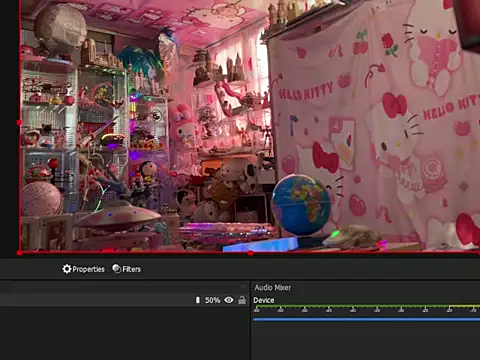
Task: Click the faint dock icon above the padlock
Action: point(243,287)
